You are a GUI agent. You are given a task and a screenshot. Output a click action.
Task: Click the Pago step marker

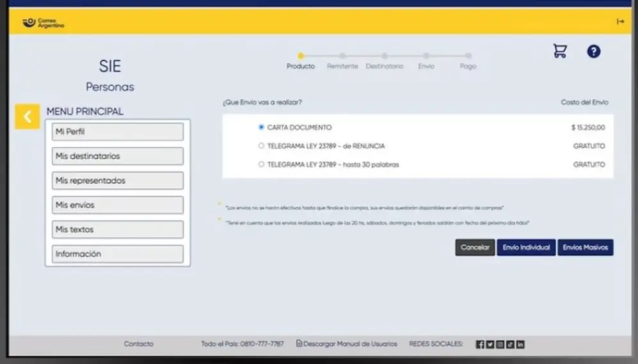[468, 56]
